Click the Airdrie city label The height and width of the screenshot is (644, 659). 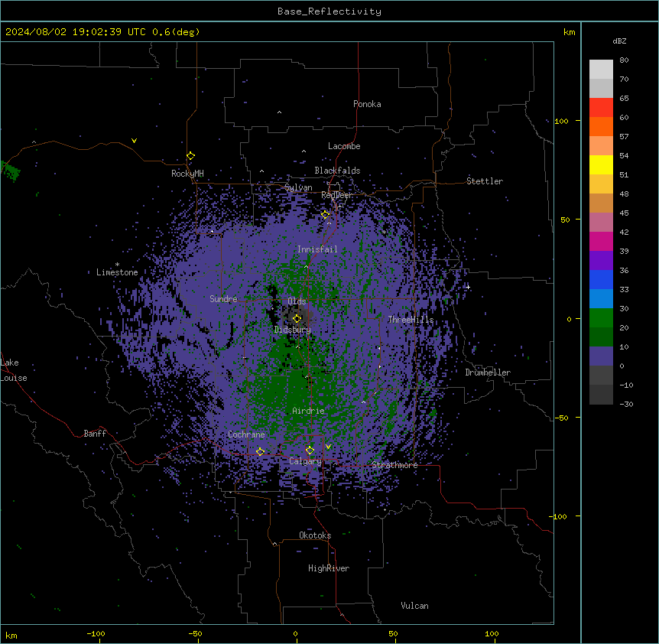(309, 411)
